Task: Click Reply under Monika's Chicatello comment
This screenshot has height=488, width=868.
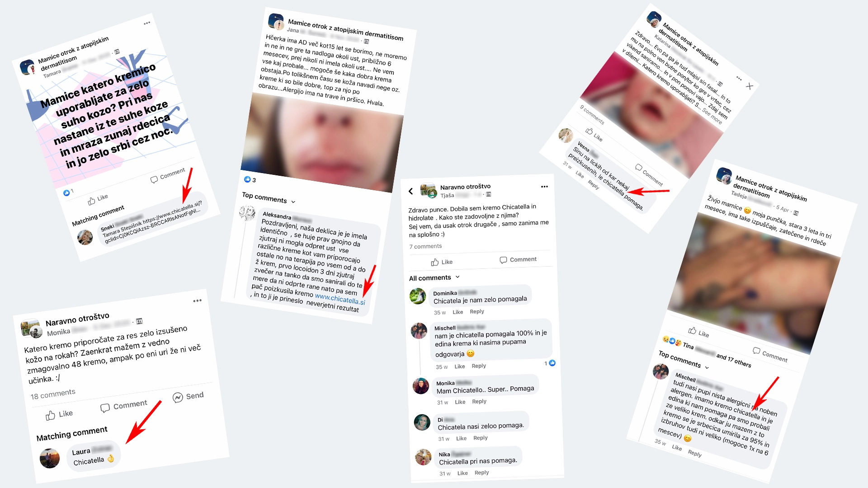Action: coord(479,402)
